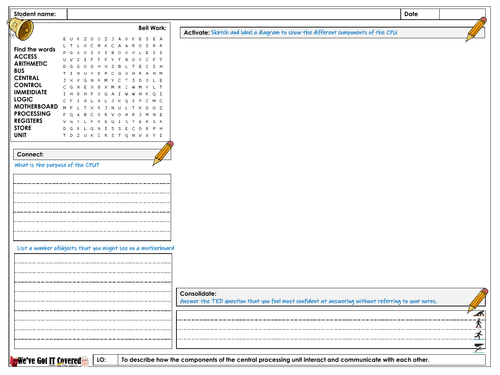Viewport: 500px width, 375px height.
Task: Click the pencil icon beside Consolidate heading
Action: pos(478,300)
